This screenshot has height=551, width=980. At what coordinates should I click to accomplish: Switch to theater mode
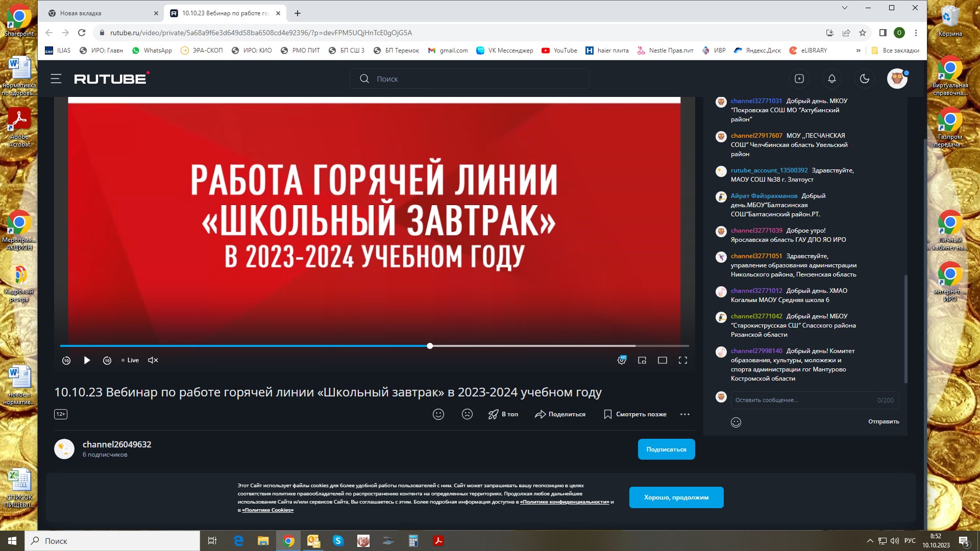[663, 360]
